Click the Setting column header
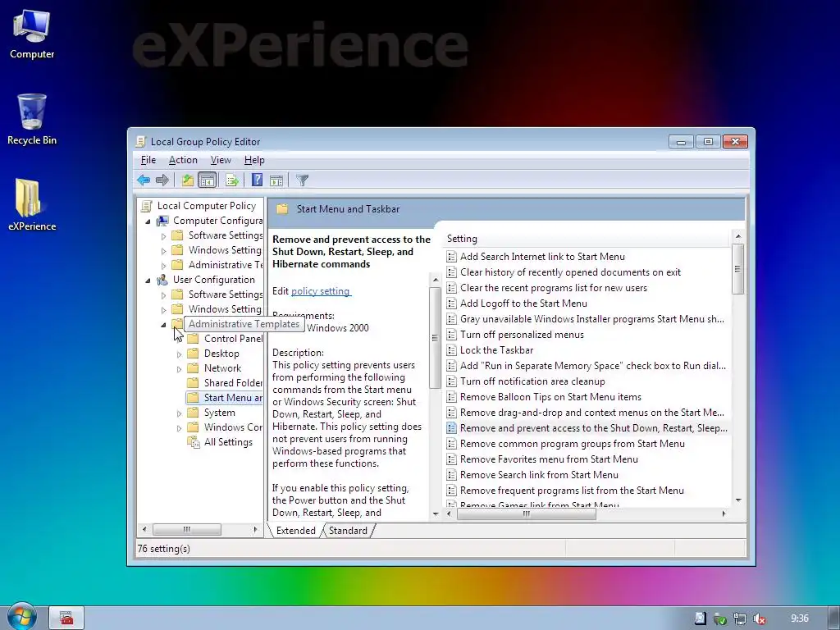Screen dimensions: 840x630 pyautogui.click(x=587, y=239)
